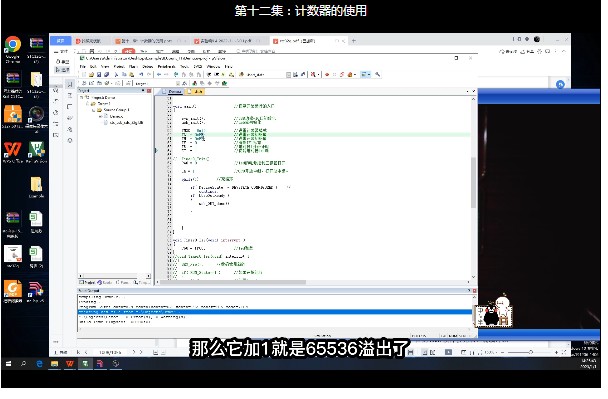This screenshot has height=399, width=608.
Task: Open the Keil Peripherals menu
Action: [x=167, y=67]
